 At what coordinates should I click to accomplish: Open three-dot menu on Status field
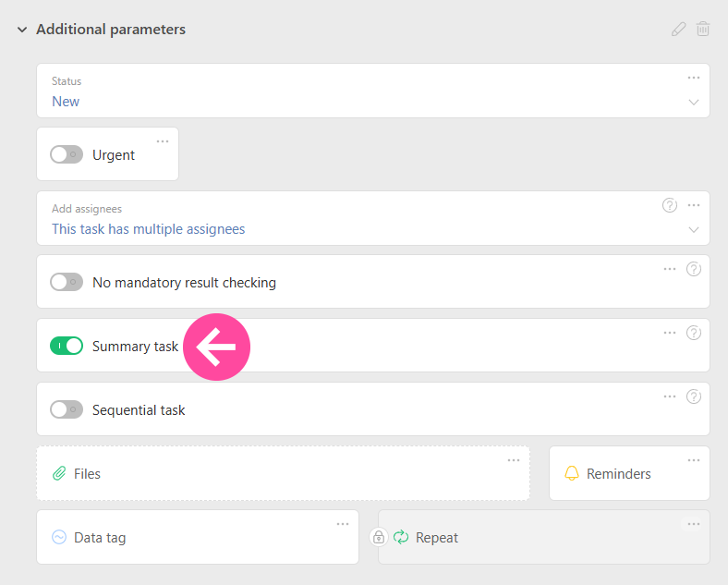point(694,78)
